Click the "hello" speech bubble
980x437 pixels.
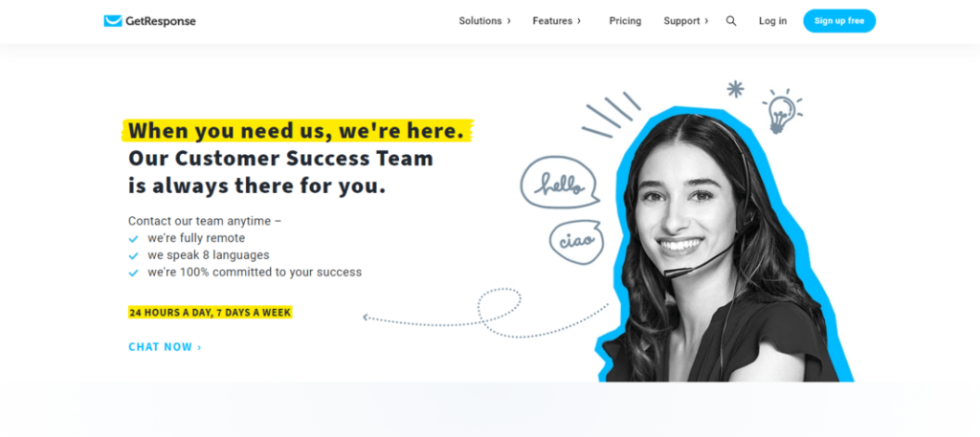click(560, 183)
